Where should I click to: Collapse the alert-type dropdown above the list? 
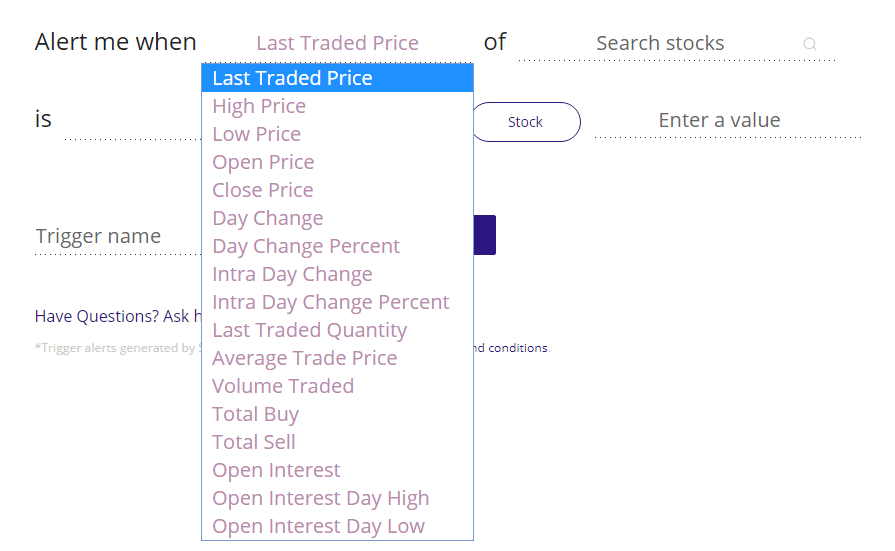click(337, 43)
